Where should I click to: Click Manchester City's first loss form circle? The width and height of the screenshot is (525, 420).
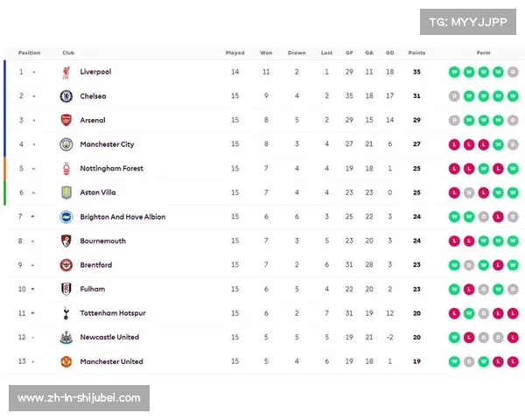tap(454, 144)
